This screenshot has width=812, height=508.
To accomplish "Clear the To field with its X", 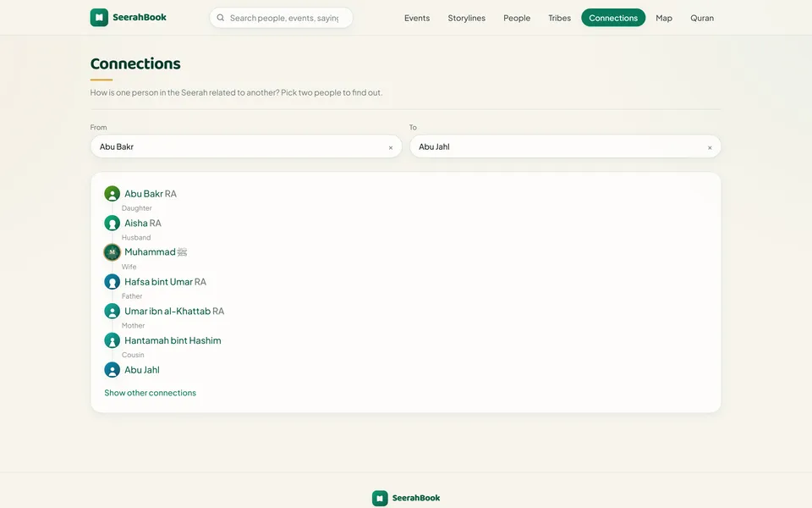I will pyautogui.click(x=710, y=147).
